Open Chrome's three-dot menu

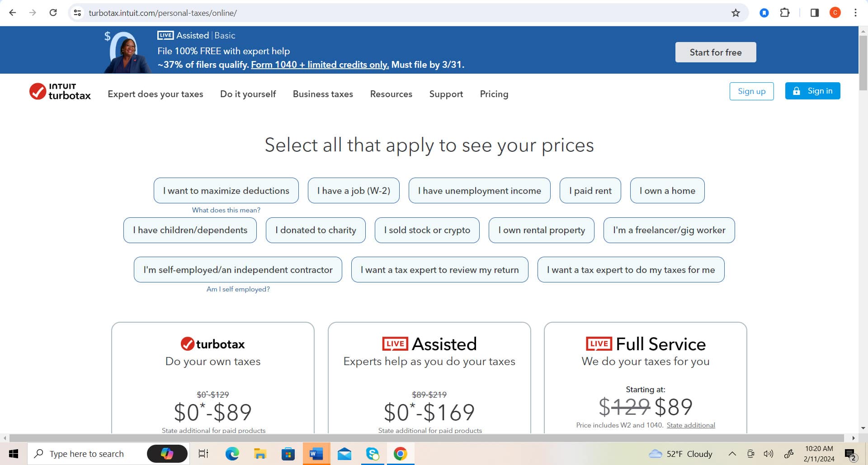[x=855, y=13]
